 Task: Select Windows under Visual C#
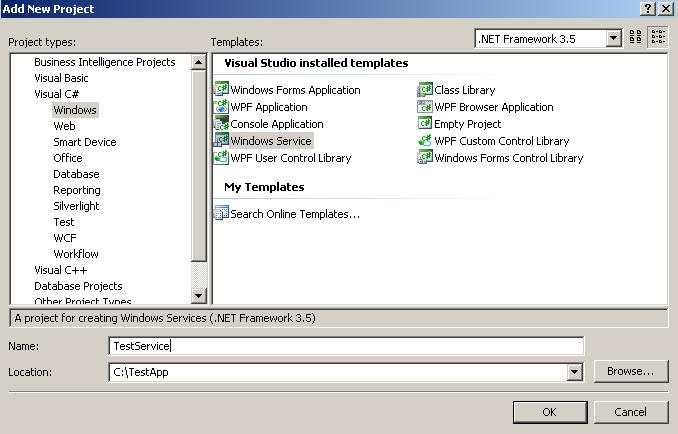(x=75, y=110)
